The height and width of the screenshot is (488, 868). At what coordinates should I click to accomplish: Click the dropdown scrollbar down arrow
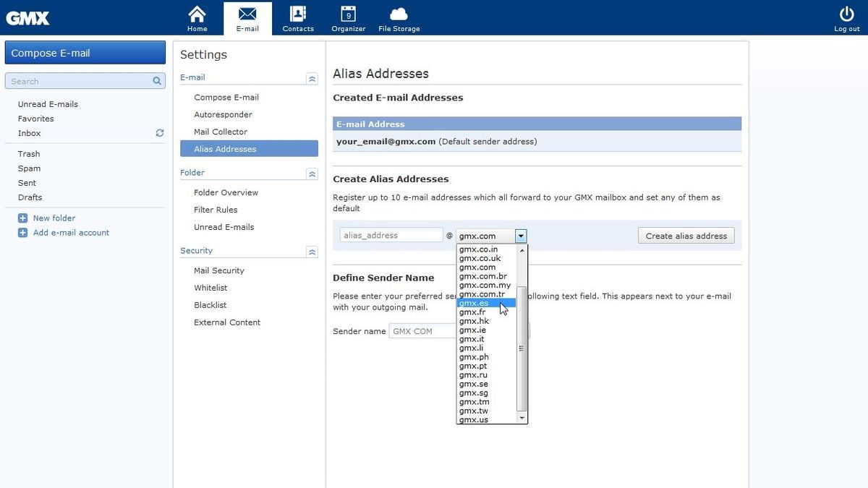pos(522,418)
